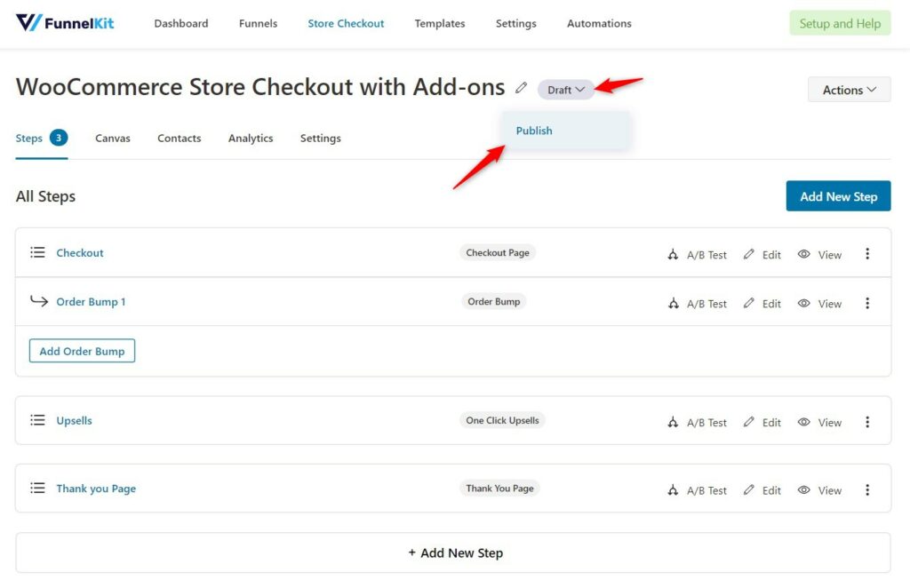Click the drag handle icon on the Checkout row
Image resolution: width=910 pixels, height=588 pixels.
37,252
